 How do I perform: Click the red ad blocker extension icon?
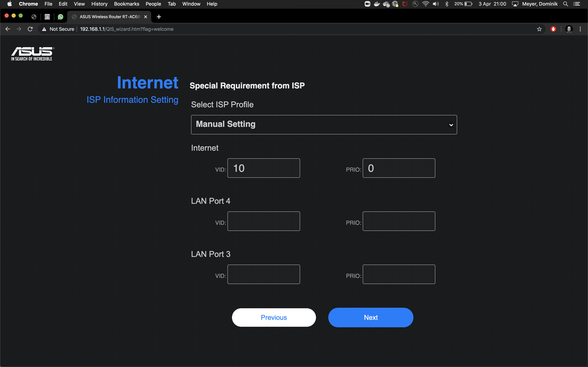tap(553, 29)
